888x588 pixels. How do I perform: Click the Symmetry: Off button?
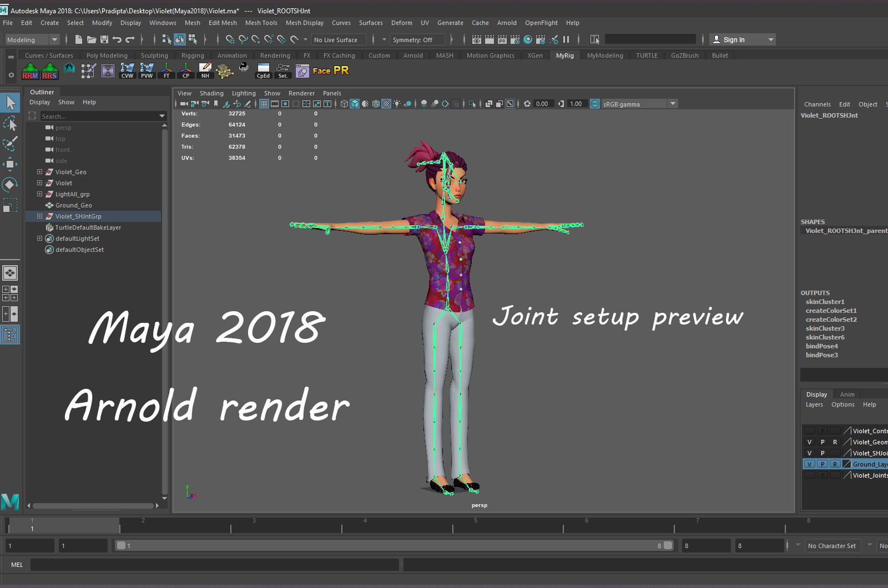click(418, 39)
